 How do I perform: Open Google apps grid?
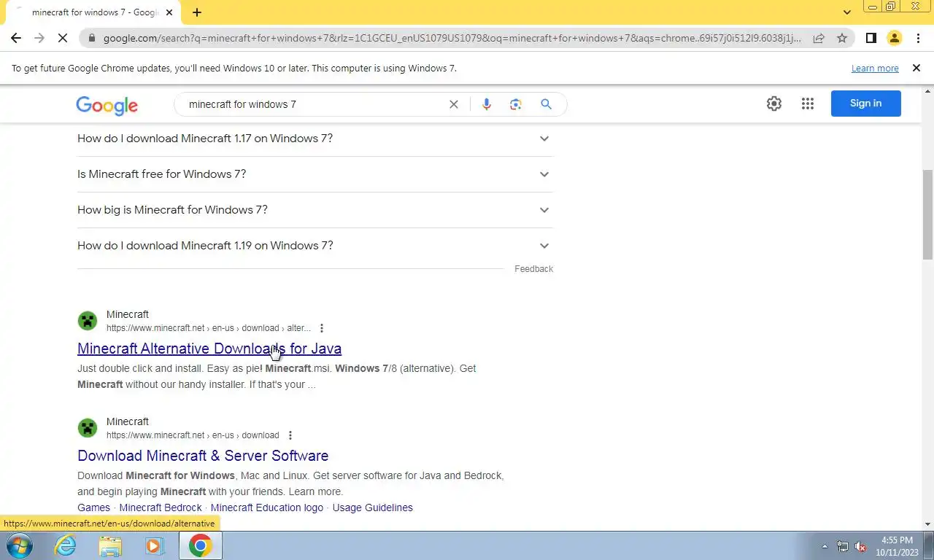[807, 104]
